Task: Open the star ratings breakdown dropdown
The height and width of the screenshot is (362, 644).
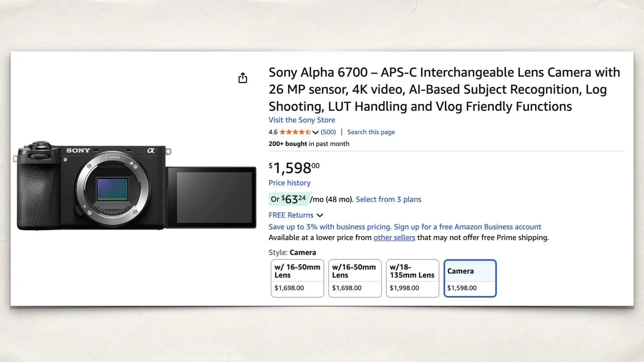Action: [x=315, y=132]
